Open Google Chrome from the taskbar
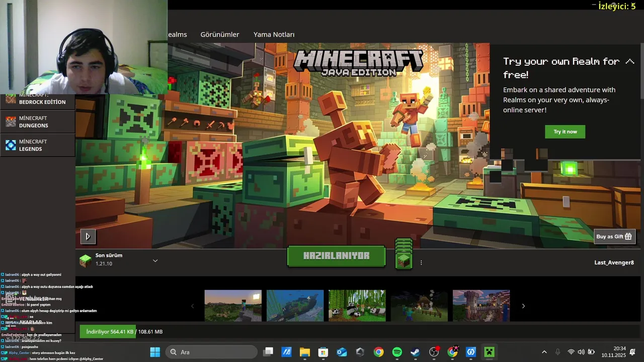 [378, 352]
